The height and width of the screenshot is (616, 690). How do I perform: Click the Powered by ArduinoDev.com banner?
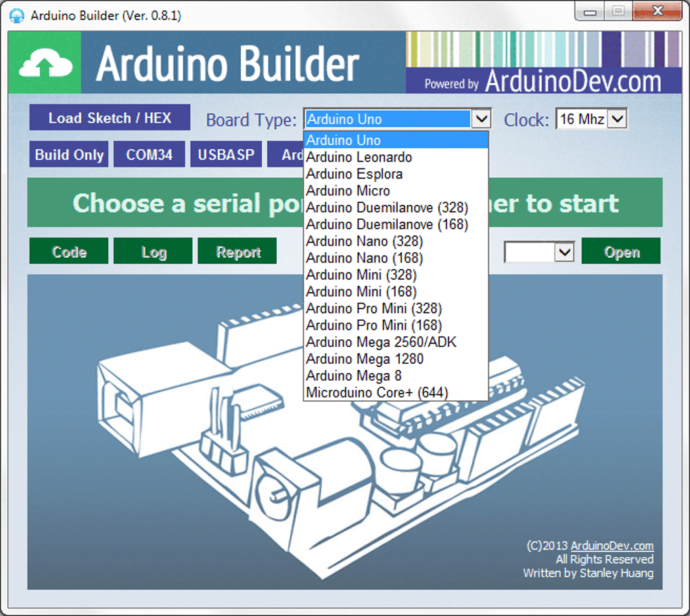click(543, 81)
